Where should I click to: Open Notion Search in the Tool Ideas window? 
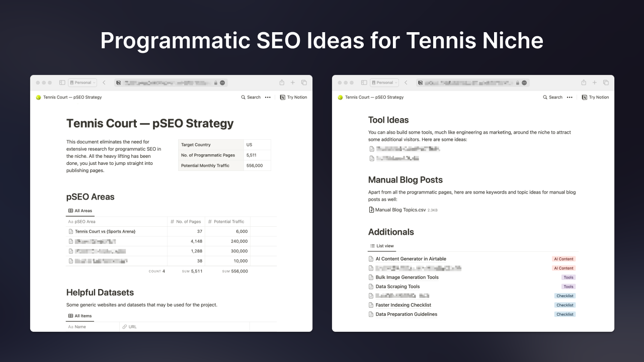[553, 97]
